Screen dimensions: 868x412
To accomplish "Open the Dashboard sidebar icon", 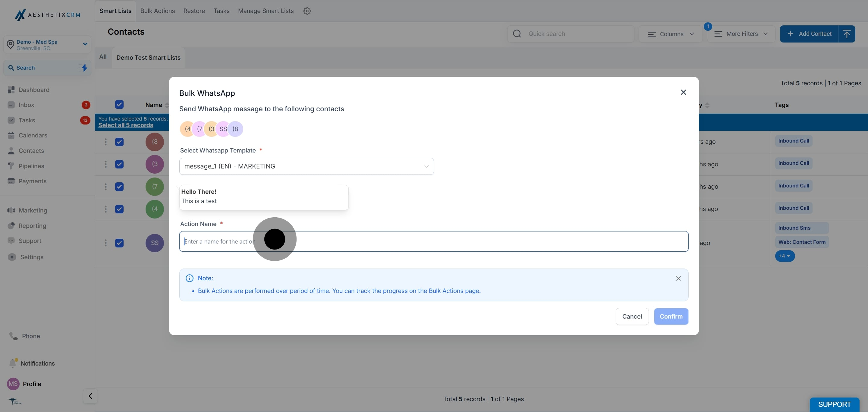I will 11,90.
